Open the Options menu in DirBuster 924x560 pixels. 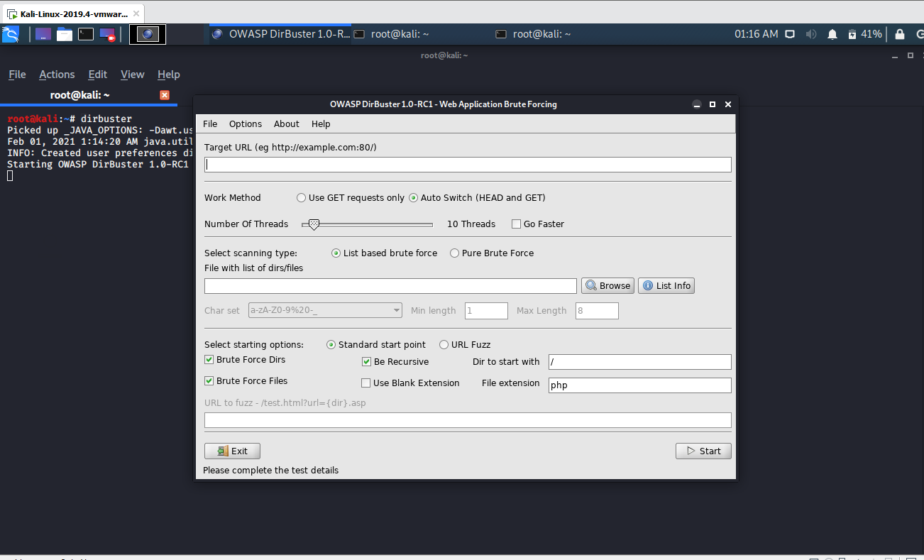point(246,123)
